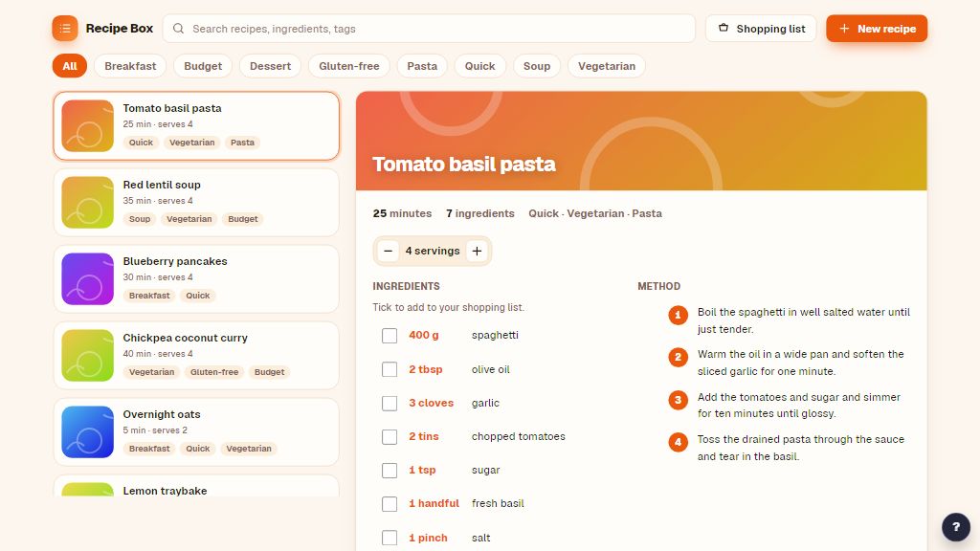Filter recipes by Gluten-free
The height and width of the screenshot is (551, 980).
pyautogui.click(x=348, y=66)
